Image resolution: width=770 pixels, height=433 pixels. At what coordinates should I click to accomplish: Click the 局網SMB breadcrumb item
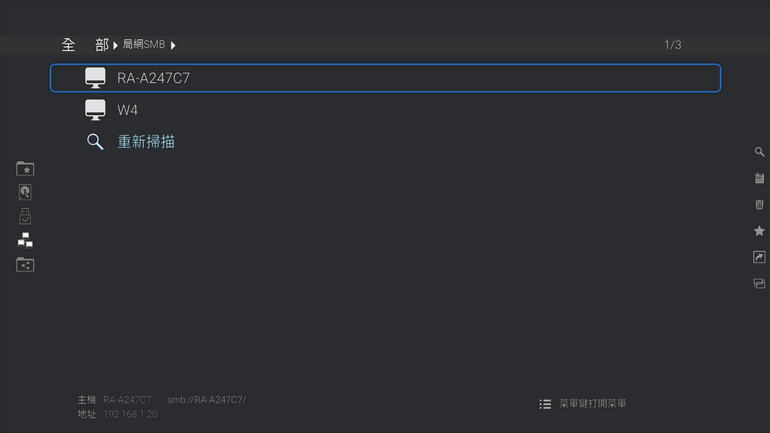pyautogui.click(x=143, y=45)
